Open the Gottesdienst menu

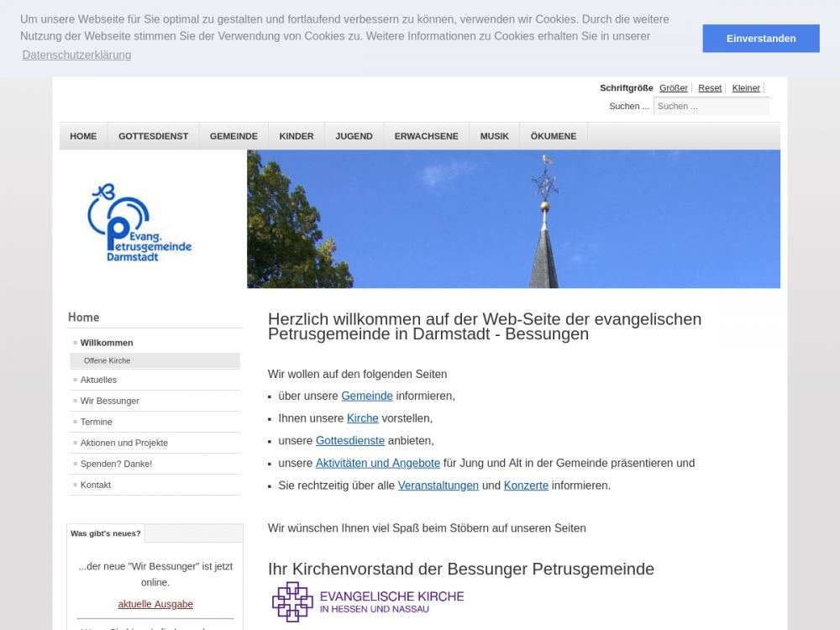pyautogui.click(x=153, y=136)
